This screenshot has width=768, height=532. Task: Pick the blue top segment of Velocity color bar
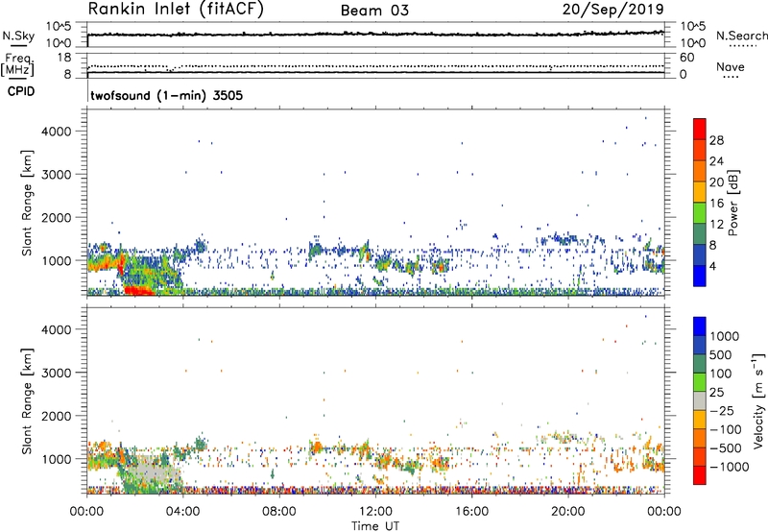coord(700,326)
